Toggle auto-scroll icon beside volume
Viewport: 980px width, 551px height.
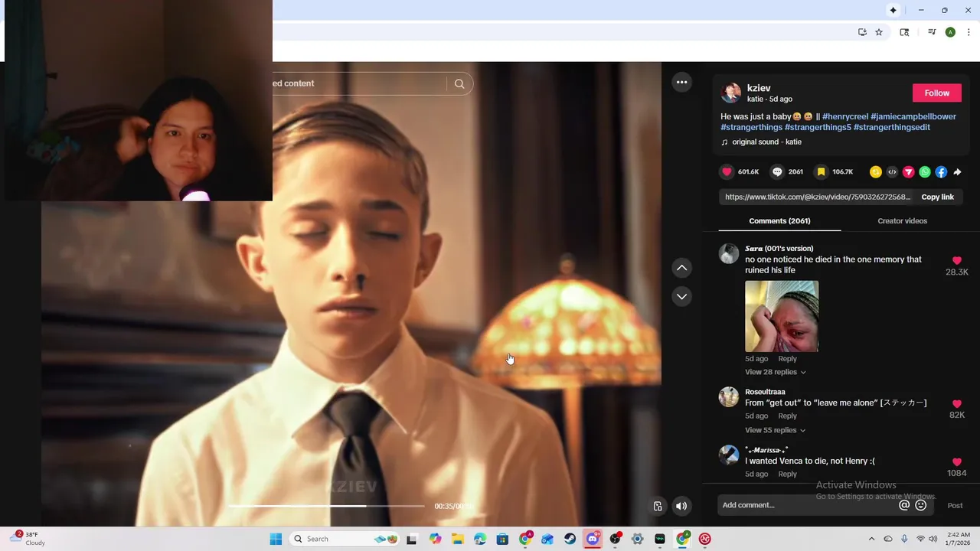point(658,506)
